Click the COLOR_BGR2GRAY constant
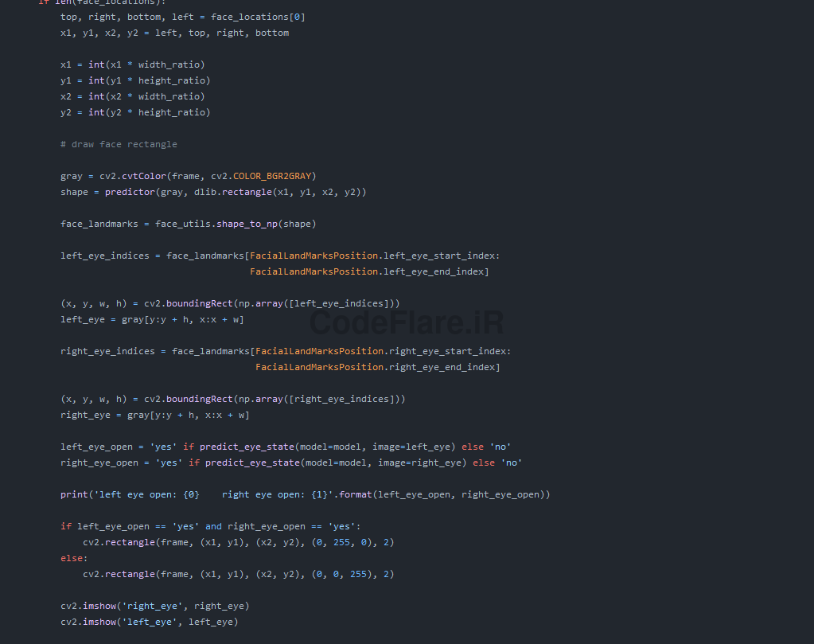Screen dimensions: 814x644 coord(274,176)
